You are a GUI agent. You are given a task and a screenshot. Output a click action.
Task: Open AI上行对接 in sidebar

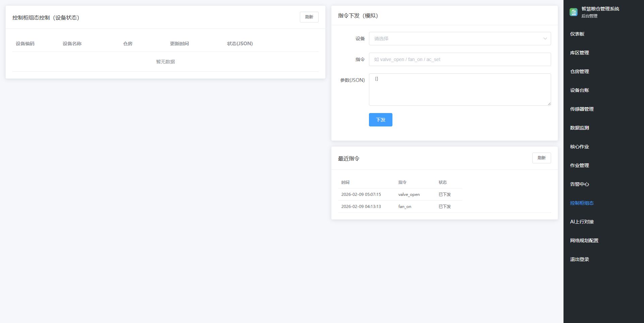(582, 222)
